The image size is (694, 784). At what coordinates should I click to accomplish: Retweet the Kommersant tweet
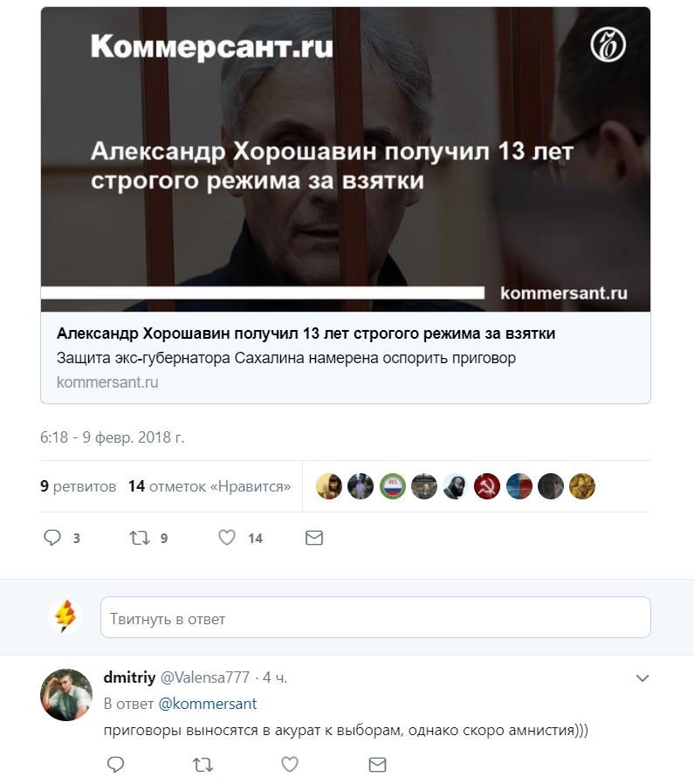point(140,538)
